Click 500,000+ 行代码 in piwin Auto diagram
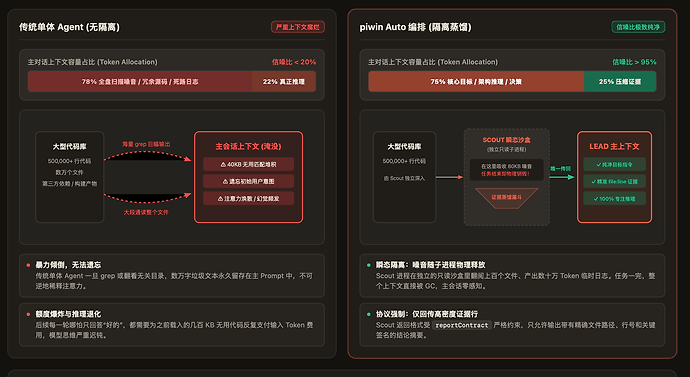The width and height of the screenshot is (690, 377). 404,161
